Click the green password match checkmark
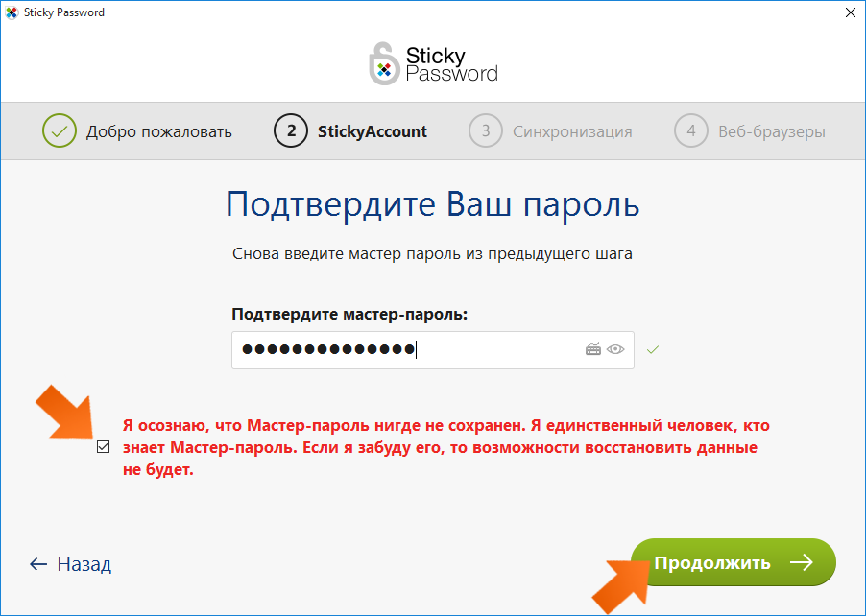This screenshot has width=866, height=616. click(653, 349)
